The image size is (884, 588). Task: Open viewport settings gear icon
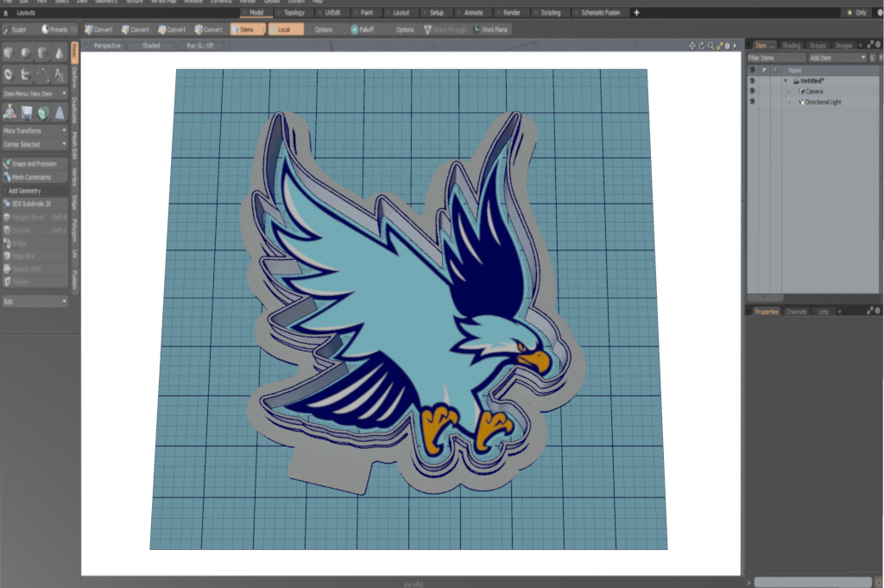coord(726,46)
